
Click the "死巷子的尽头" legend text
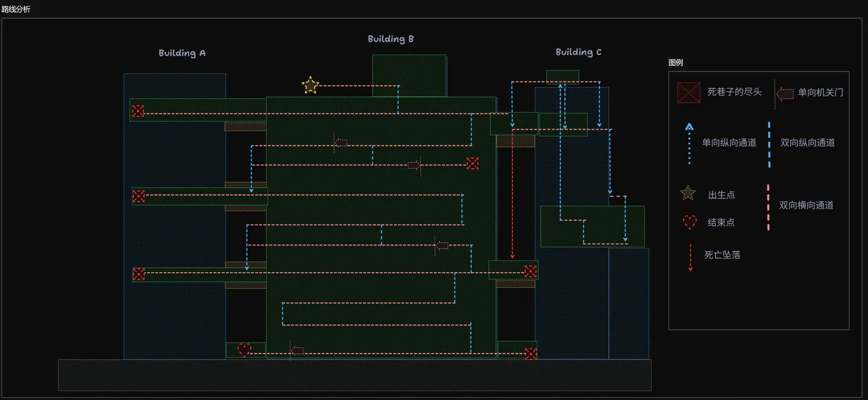(734, 92)
